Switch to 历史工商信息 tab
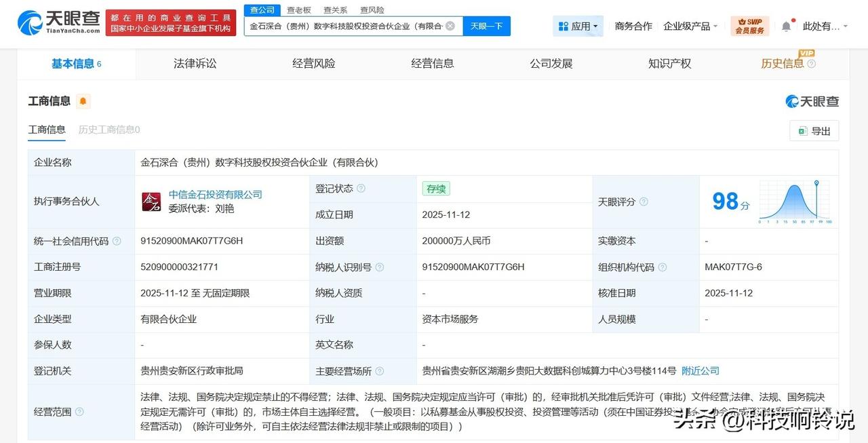This screenshot has width=868, height=443. pos(108,129)
